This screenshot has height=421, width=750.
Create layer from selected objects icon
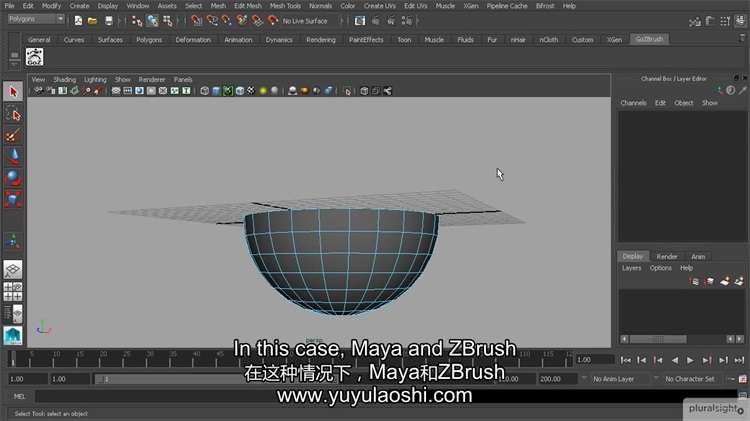(739, 281)
